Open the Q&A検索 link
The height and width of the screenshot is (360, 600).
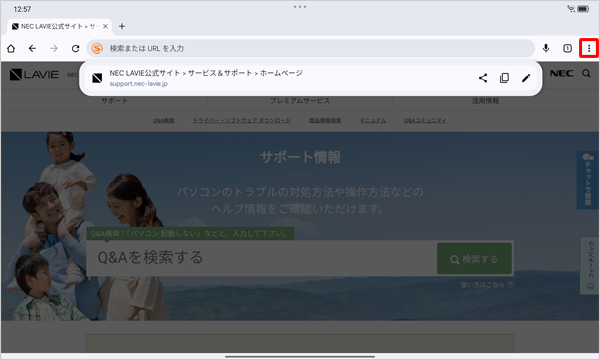pyautogui.click(x=164, y=121)
